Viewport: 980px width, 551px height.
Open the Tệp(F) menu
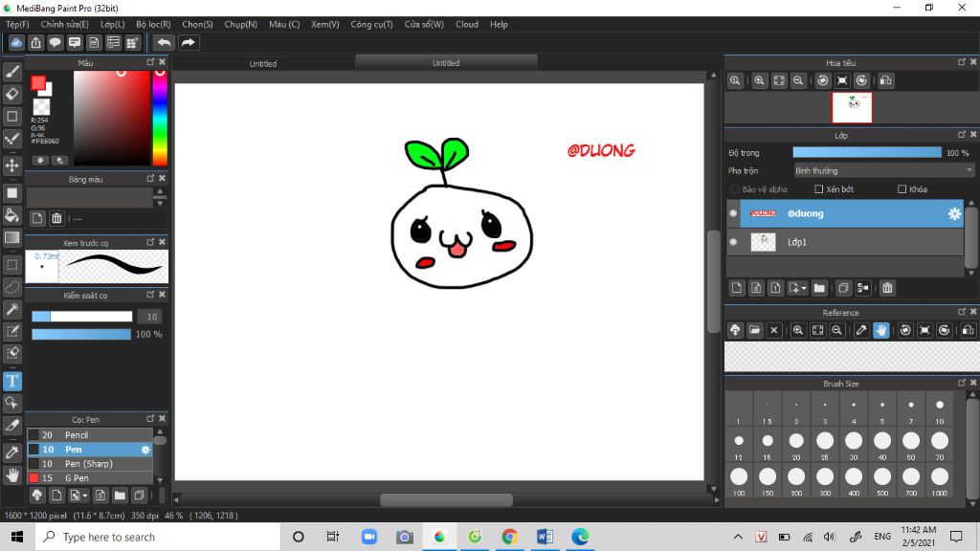[x=17, y=24]
